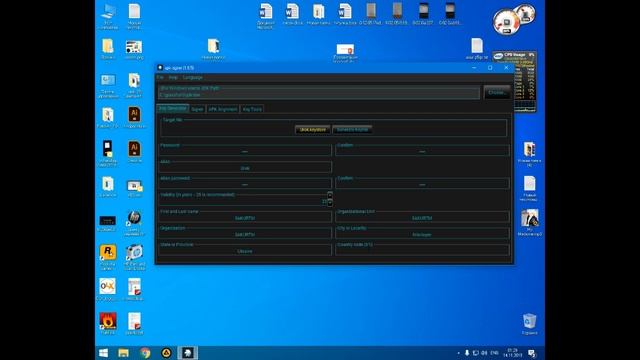Focus the Confirm field beside Password
This screenshot has width=640, height=360.
click(x=422, y=151)
